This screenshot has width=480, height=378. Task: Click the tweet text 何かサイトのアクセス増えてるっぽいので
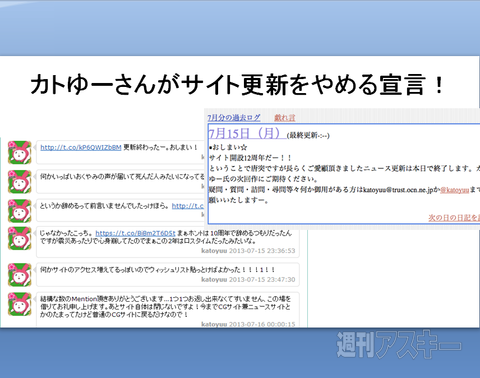pos(157,269)
